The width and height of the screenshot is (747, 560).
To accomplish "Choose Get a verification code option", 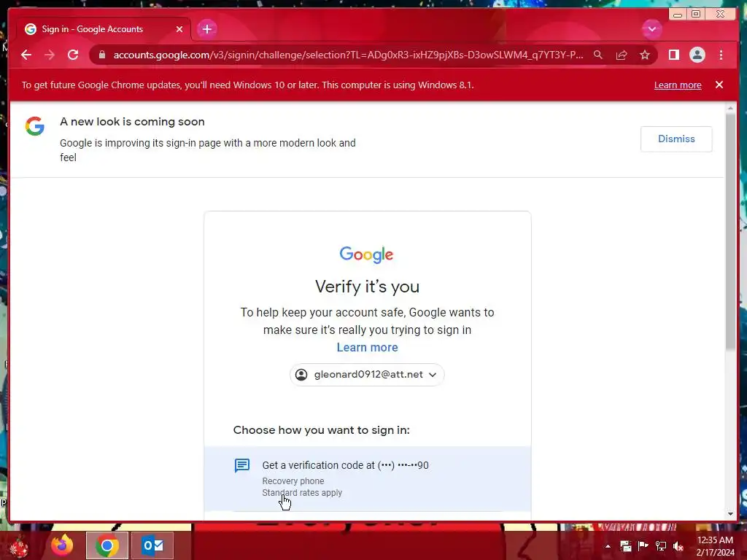I will (x=368, y=478).
